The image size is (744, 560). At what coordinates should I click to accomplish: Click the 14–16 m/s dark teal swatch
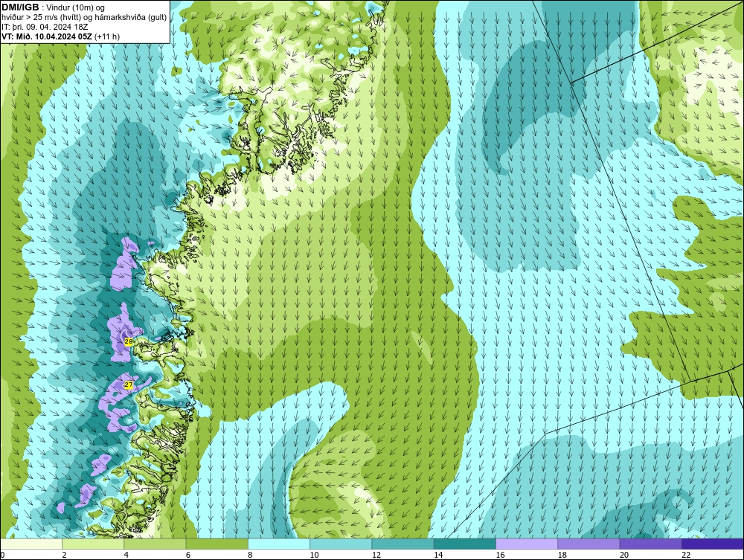[465, 544]
